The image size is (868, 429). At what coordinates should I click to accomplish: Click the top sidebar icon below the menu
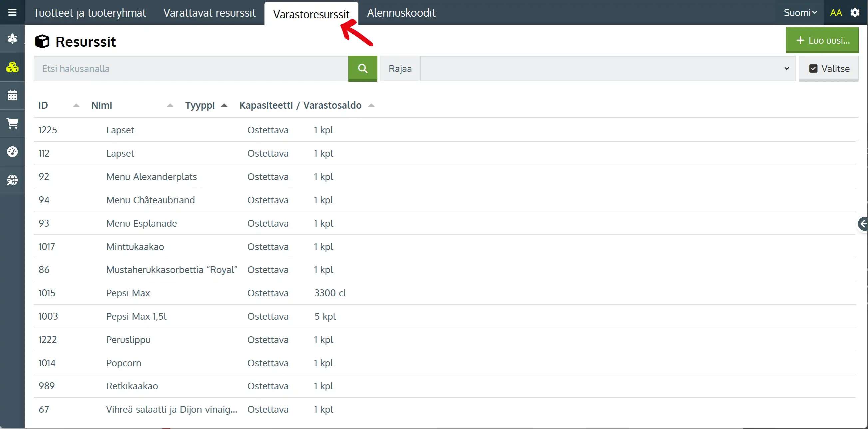(x=12, y=39)
